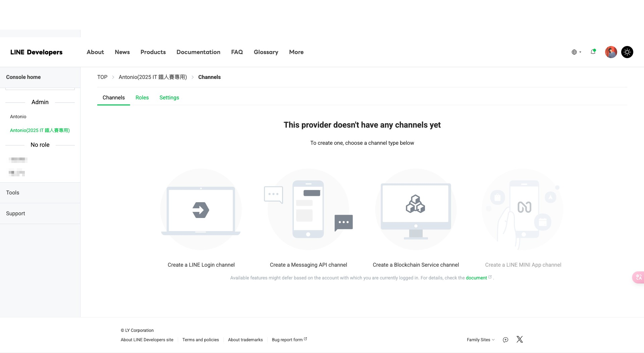Viewport: 644px width, 353px height.
Task: Open the More menu
Action: click(x=296, y=52)
